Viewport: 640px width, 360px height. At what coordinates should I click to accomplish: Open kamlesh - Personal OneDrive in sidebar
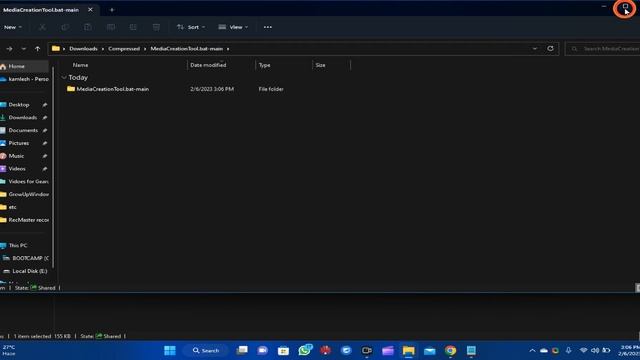point(24,79)
